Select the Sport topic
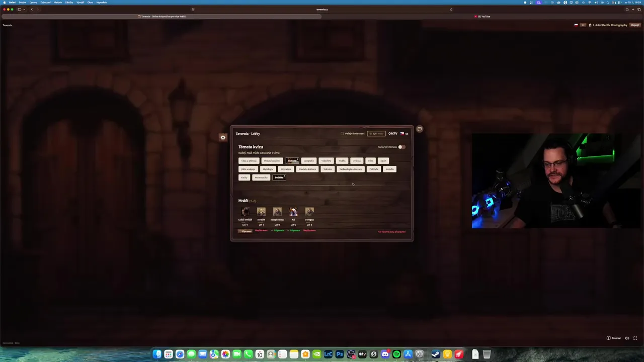The image size is (644, 362). pyautogui.click(x=383, y=161)
